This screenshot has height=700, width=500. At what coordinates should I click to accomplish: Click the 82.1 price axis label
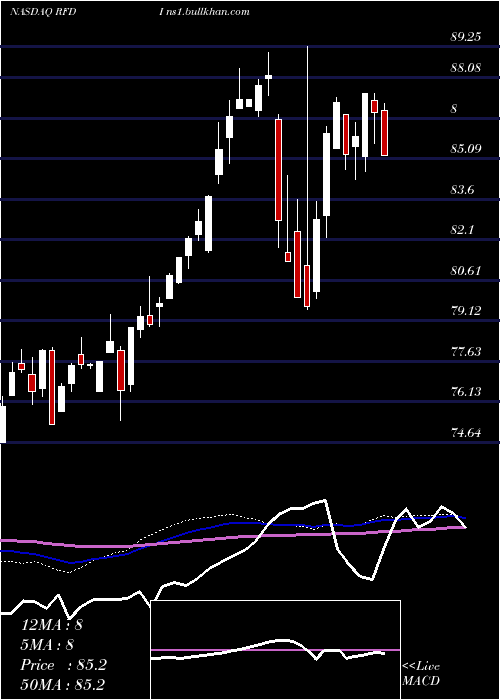tap(462, 229)
